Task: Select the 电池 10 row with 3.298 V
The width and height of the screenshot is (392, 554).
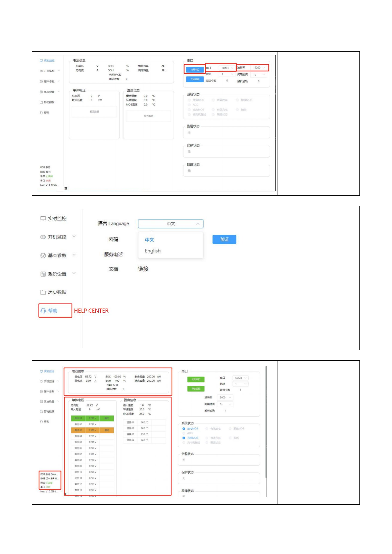Action: click(x=92, y=472)
